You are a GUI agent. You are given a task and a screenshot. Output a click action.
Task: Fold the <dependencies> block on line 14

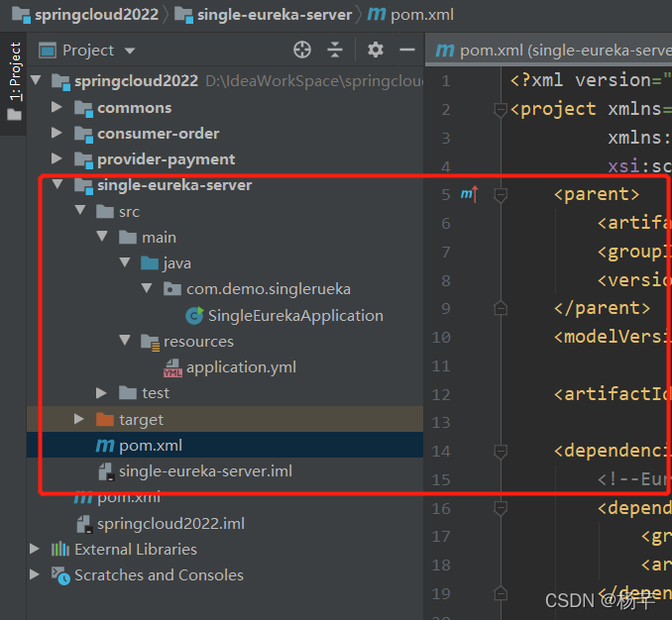pyautogui.click(x=501, y=452)
